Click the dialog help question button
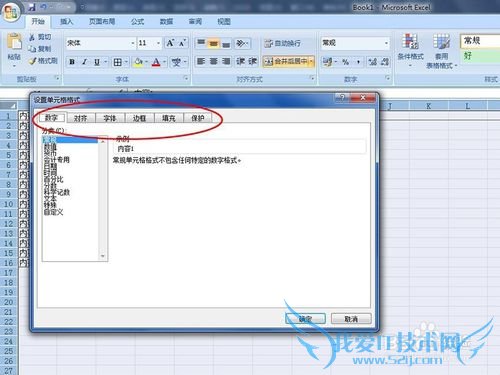500x375 pixels. coord(342,98)
